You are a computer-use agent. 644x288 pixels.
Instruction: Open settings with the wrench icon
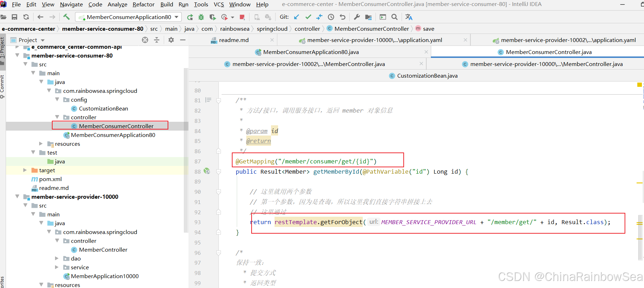[357, 17]
